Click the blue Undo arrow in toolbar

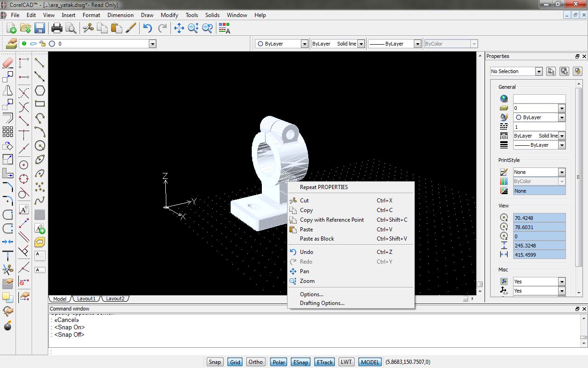(x=147, y=29)
